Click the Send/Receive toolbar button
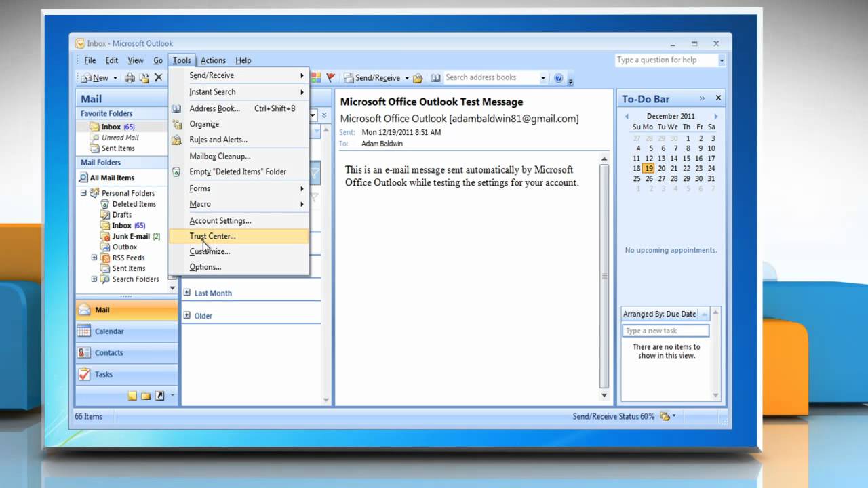868x488 pixels. [372, 78]
